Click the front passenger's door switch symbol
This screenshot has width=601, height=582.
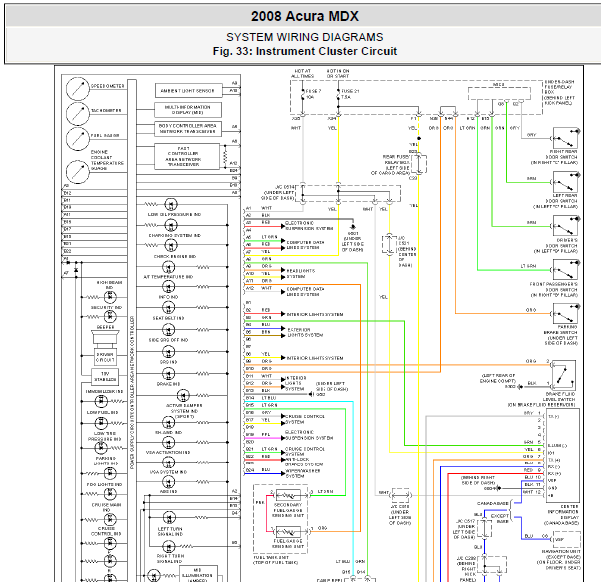(565, 270)
